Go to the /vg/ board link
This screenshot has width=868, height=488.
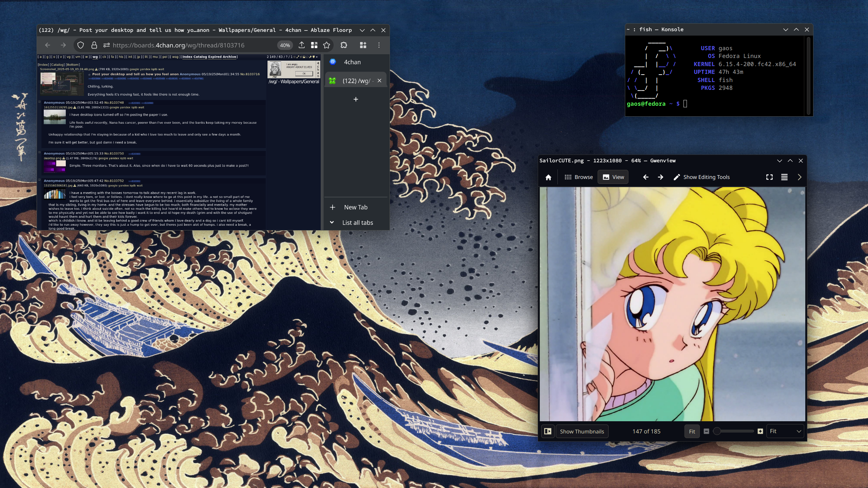[68, 57]
